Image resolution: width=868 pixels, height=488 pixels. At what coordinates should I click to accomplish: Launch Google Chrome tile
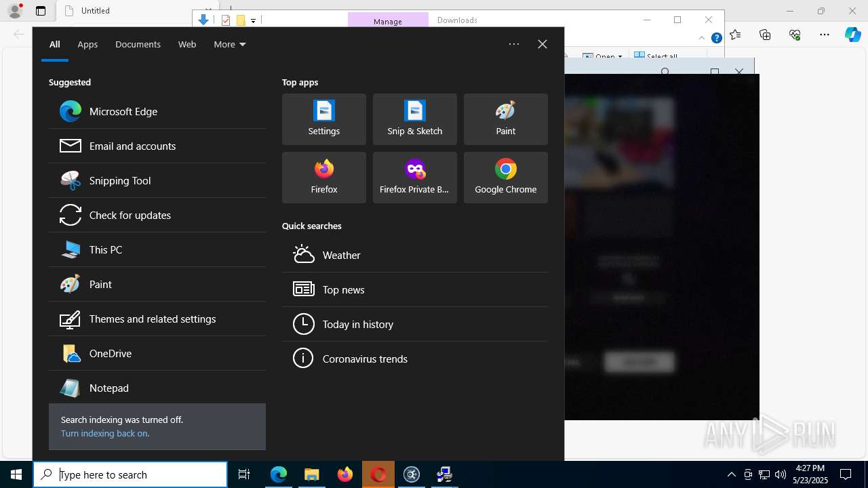pos(506,178)
